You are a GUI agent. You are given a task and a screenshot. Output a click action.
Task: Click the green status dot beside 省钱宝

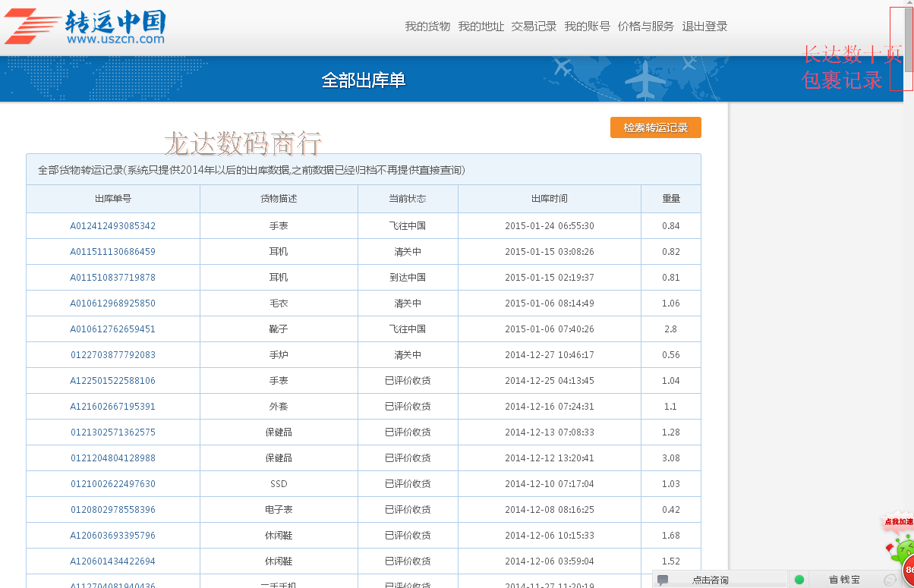pyautogui.click(x=799, y=580)
